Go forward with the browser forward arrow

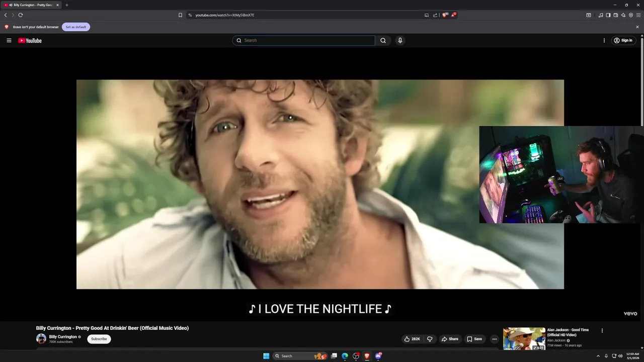coord(13,15)
